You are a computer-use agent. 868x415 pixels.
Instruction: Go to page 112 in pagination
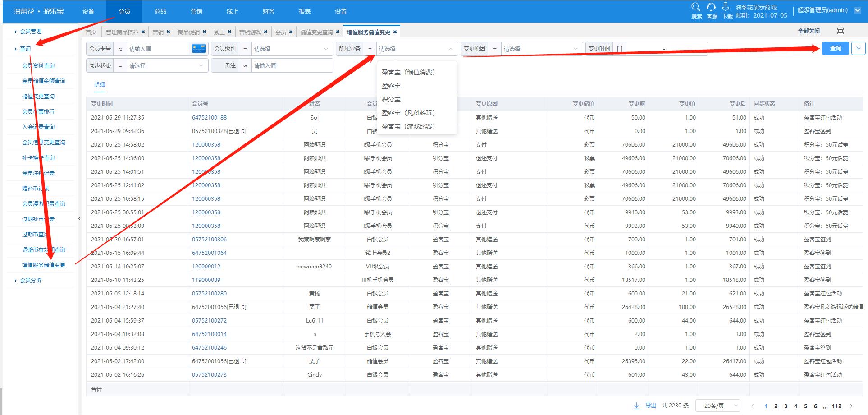tap(836, 406)
